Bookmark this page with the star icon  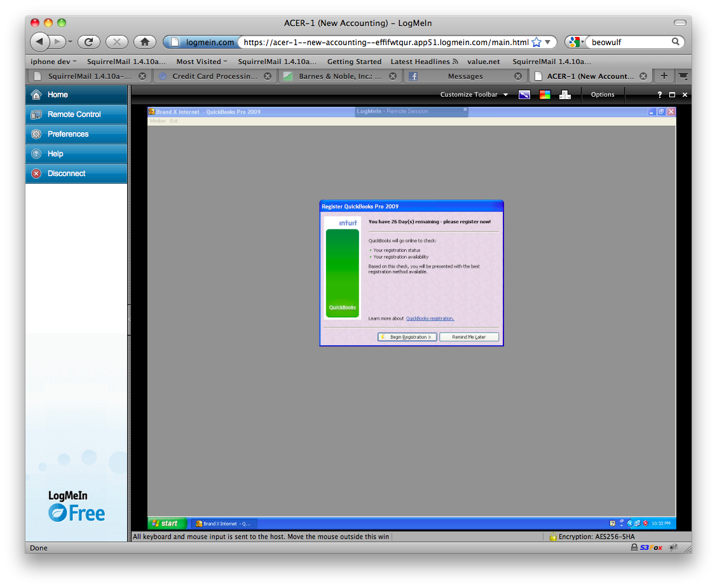point(536,42)
